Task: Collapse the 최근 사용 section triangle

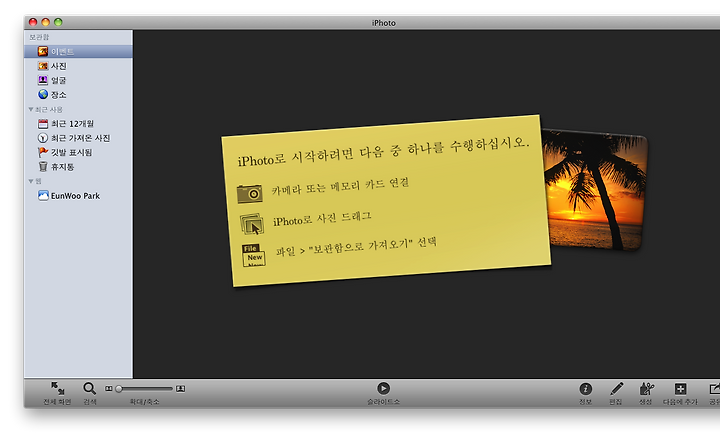Action: [31, 109]
